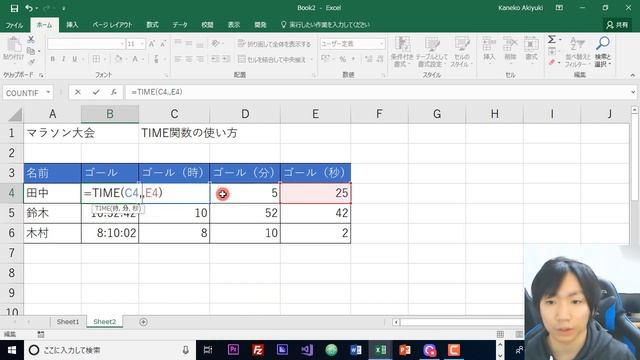Switch to Sheet1 tab

click(x=68, y=322)
